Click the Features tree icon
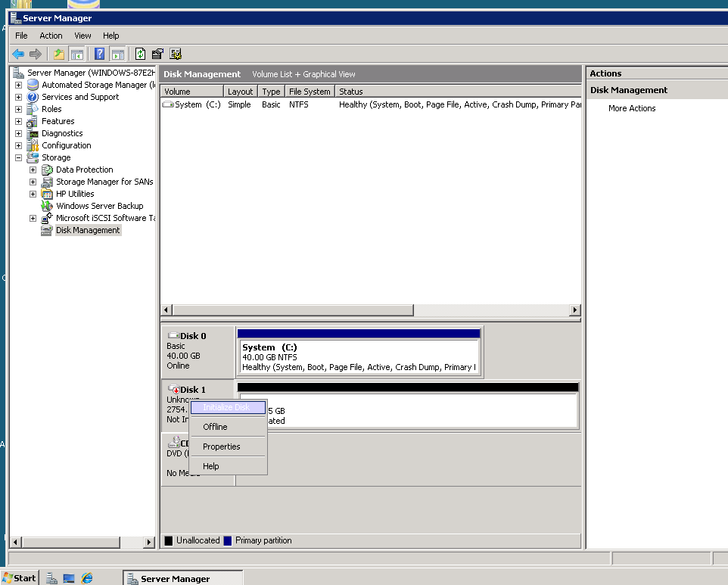This screenshot has width=728, height=585. (x=33, y=121)
